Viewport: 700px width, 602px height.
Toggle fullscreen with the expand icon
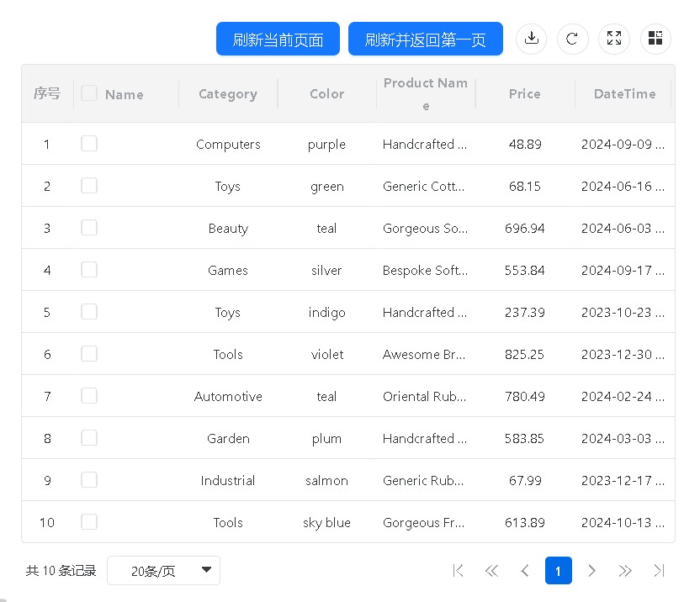point(614,39)
